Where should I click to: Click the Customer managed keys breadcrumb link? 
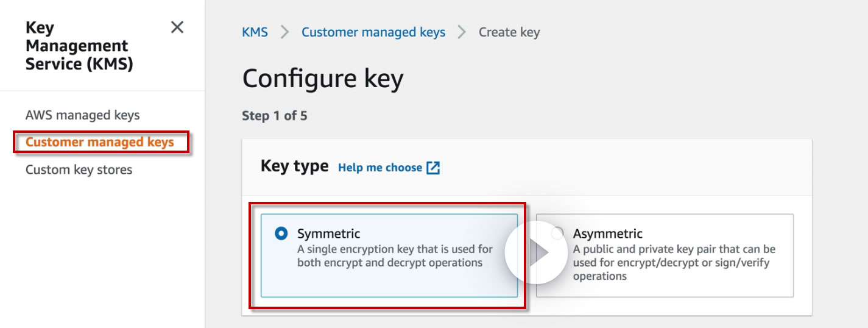tap(373, 32)
